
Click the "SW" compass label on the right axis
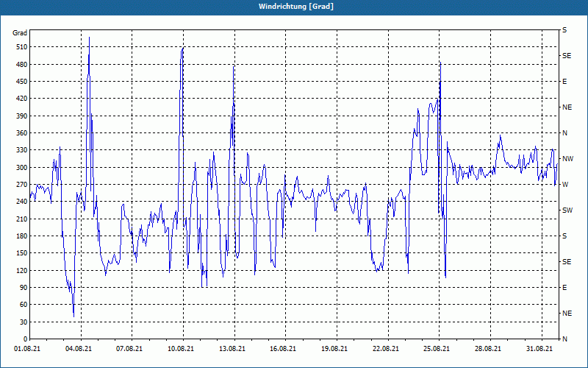(x=567, y=210)
